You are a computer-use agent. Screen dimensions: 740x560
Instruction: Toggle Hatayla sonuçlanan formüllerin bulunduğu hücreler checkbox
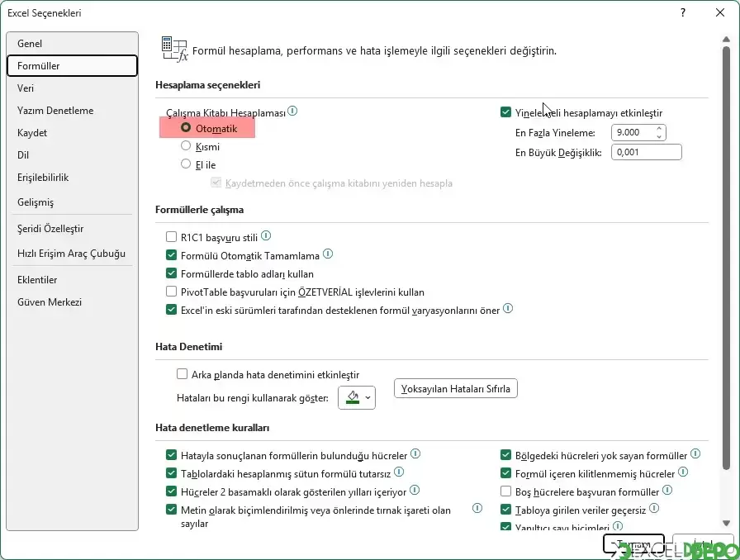click(x=171, y=455)
